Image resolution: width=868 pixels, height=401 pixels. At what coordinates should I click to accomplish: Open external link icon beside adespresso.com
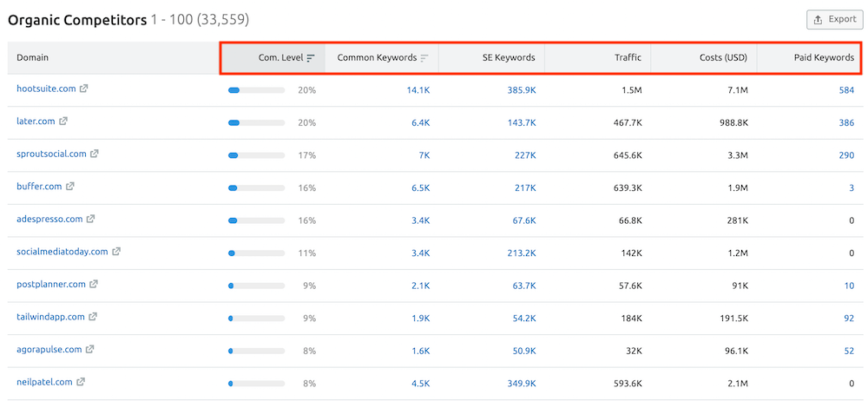pyautogui.click(x=91, y=219)
